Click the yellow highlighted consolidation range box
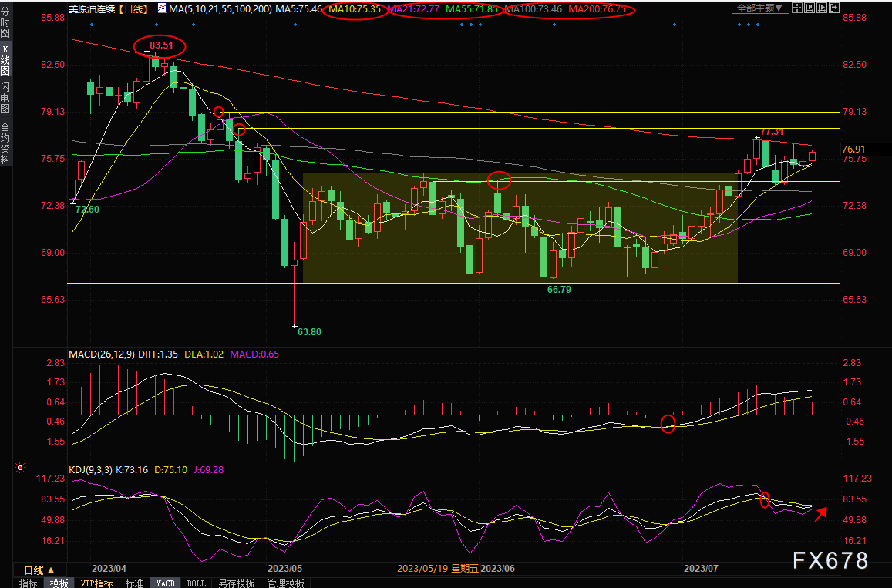The image size is (892, 588). point(520,228)
